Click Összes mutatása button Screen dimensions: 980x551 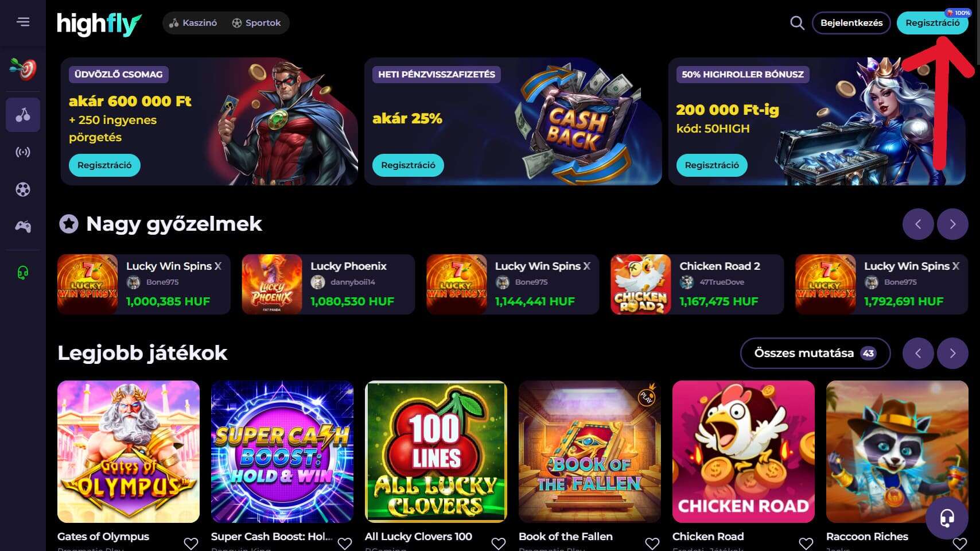click(815, 353)
